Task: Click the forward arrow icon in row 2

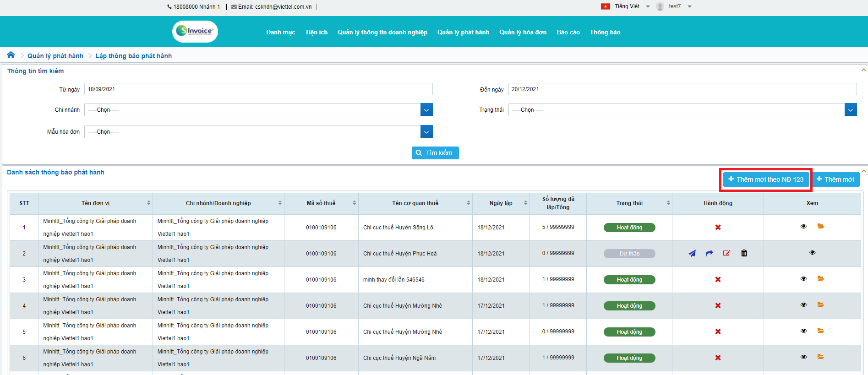Action: click(x=710, y=253)
